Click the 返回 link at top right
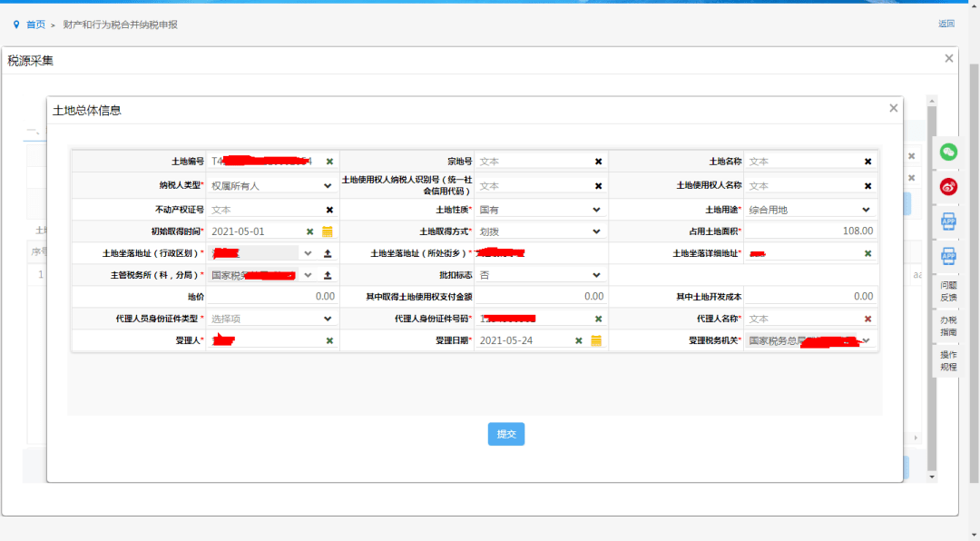The height and width of the screenshot is (541, 980). pos(946,25)
